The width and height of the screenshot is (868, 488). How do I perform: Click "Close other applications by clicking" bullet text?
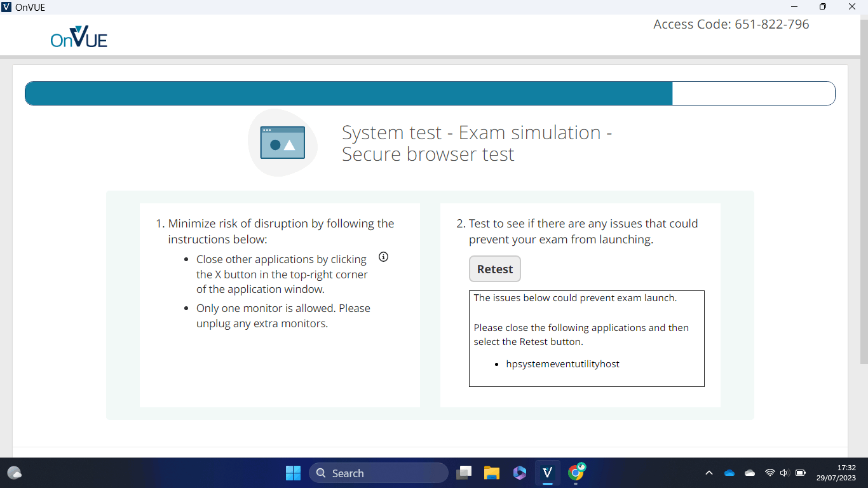tap(282, 274)
